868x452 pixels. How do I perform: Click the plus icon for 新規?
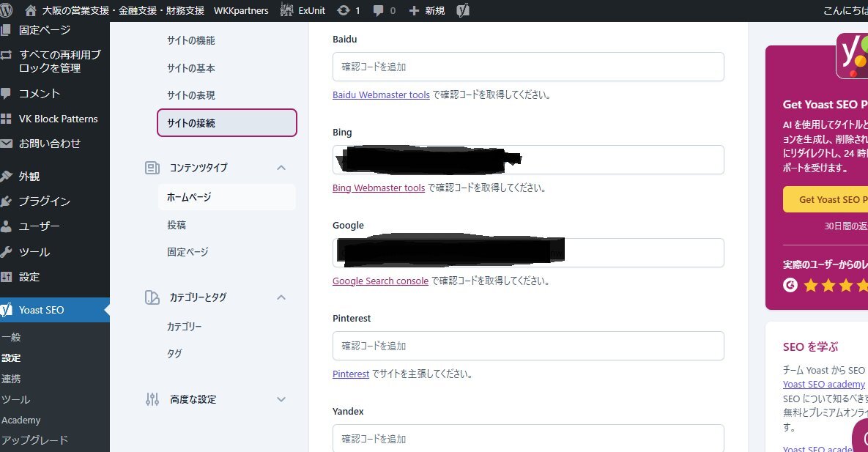coord(414,10)
